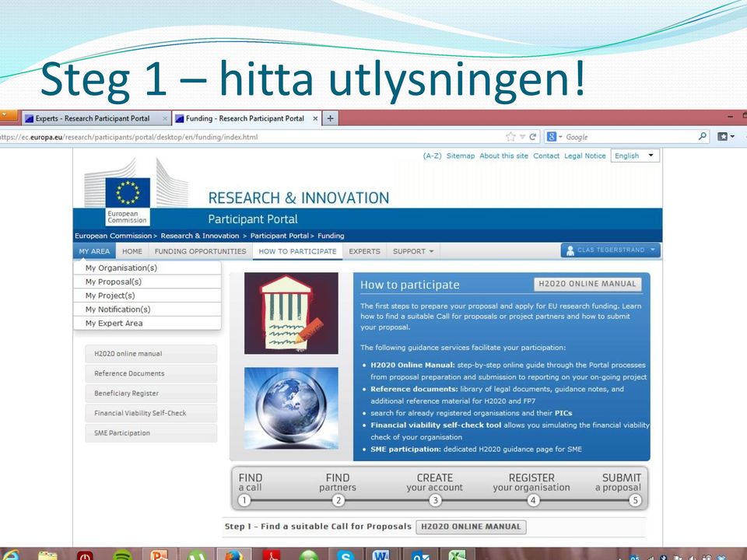
Task: Click the (A-Z) link
Action: click(432, 156)
